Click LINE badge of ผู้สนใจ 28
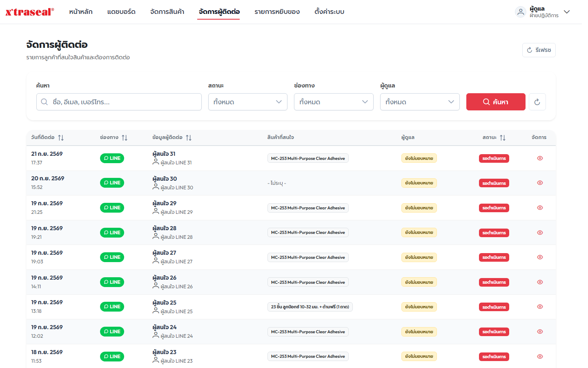 click(112, 233)
